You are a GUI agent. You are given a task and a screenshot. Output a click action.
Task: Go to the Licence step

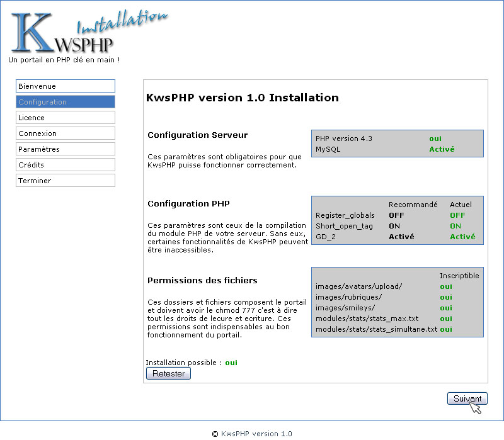coord(66,118)
